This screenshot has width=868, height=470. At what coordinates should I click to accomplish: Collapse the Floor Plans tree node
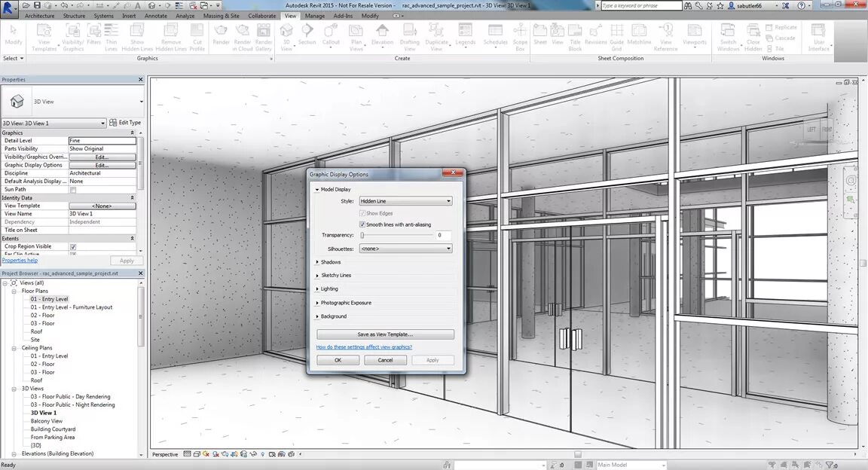(x=14, y=291)
